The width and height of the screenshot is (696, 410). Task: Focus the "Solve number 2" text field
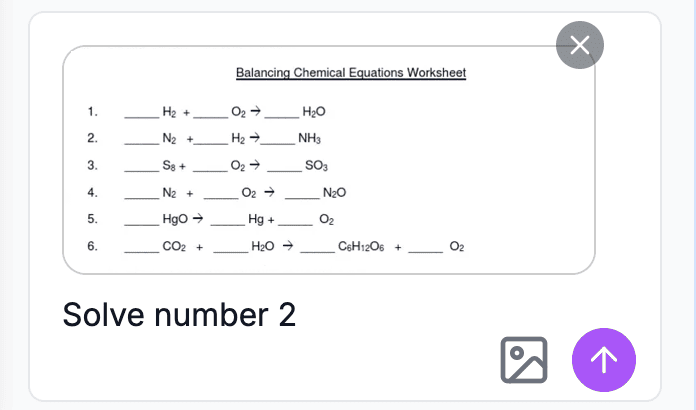[x=180, y=314]
